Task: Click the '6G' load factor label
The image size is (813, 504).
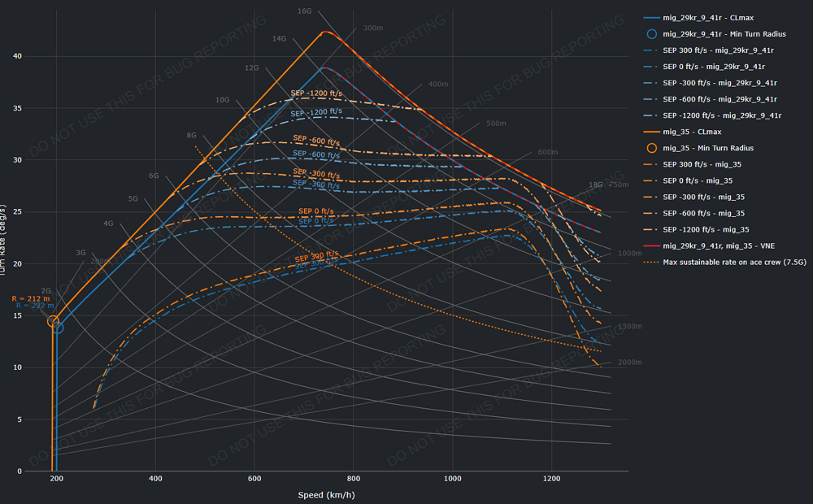Action: 154,176
